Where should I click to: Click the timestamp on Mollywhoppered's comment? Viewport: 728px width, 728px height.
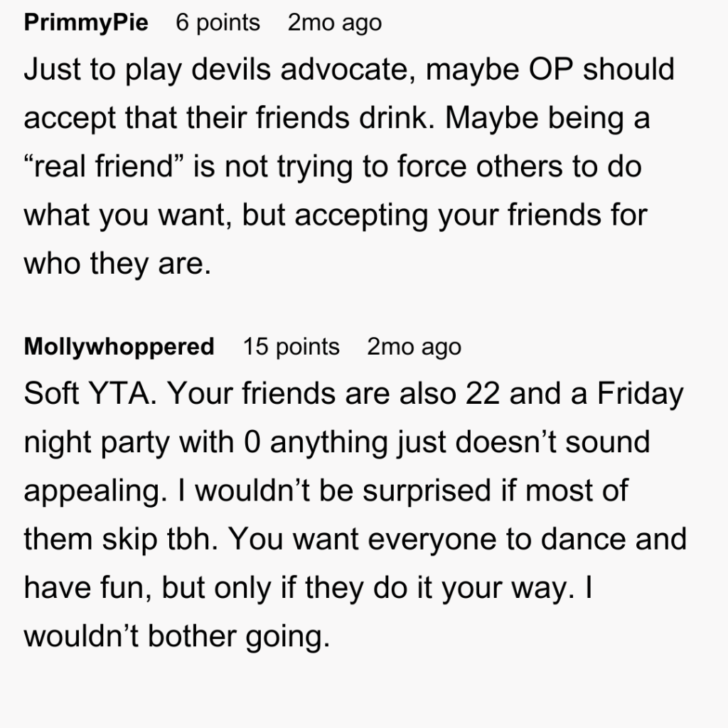[414, 347]
